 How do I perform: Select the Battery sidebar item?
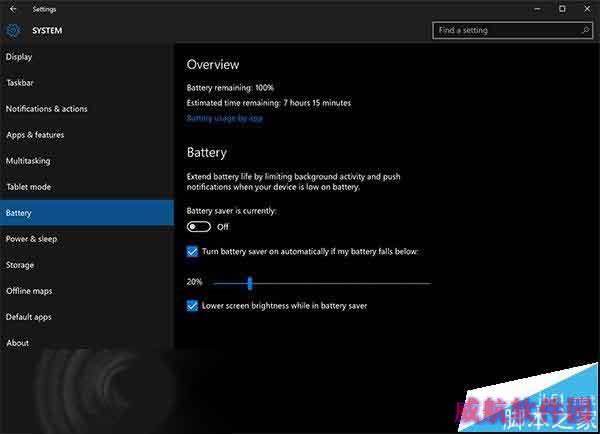[87, 213]
